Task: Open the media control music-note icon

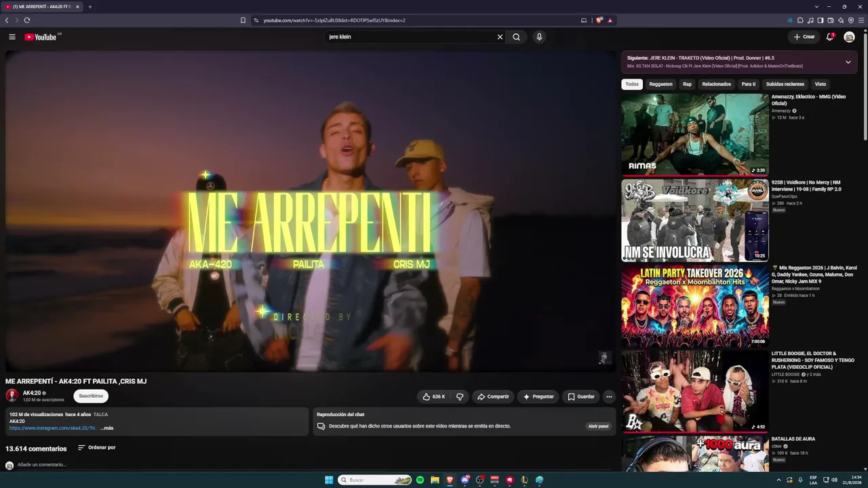Action: coord(810,20)
